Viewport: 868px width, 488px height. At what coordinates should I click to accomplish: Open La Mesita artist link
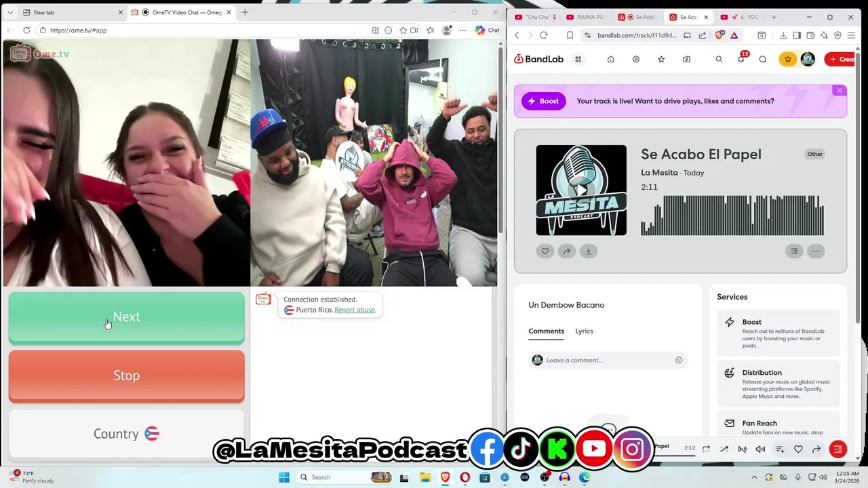click(659, 173)
